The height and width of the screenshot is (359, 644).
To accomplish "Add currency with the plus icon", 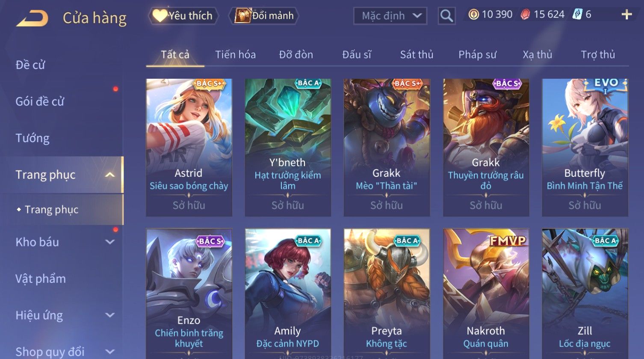I will coord(626,15).
